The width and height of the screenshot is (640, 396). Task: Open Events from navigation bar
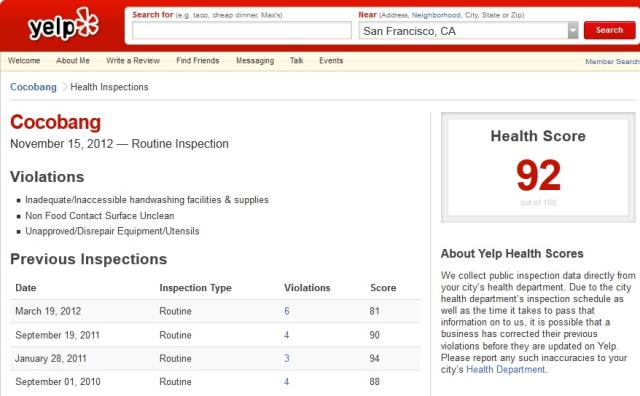(331, 60)
